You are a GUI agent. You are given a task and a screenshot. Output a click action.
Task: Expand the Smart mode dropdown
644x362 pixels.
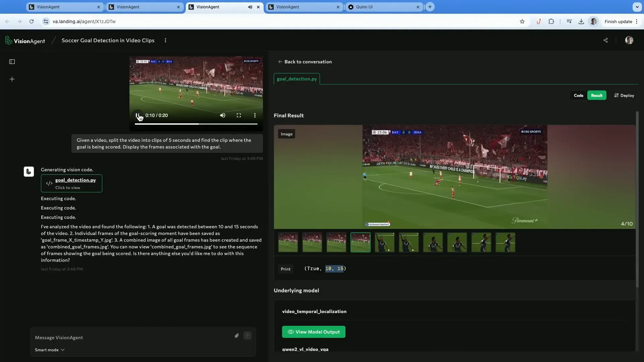50,350
